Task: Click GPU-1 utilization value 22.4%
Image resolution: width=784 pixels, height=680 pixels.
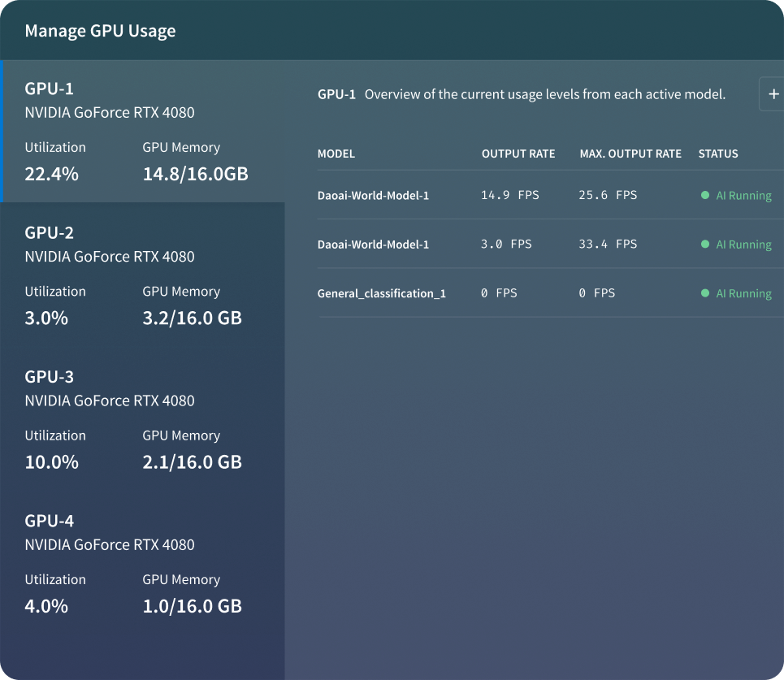Action: tap(52, 173)
